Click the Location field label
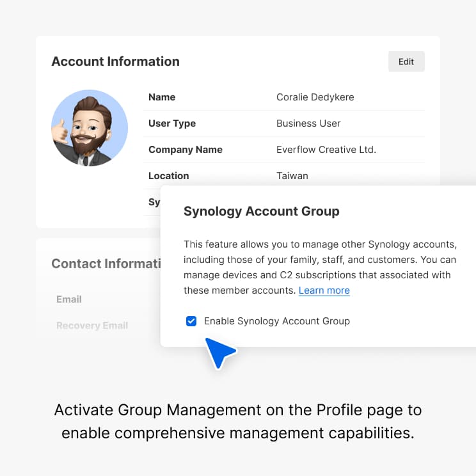 point(168,176)
